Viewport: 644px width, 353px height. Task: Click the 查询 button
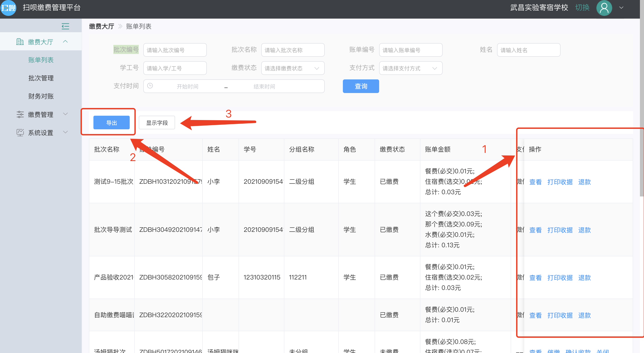(x=361, y=86)
